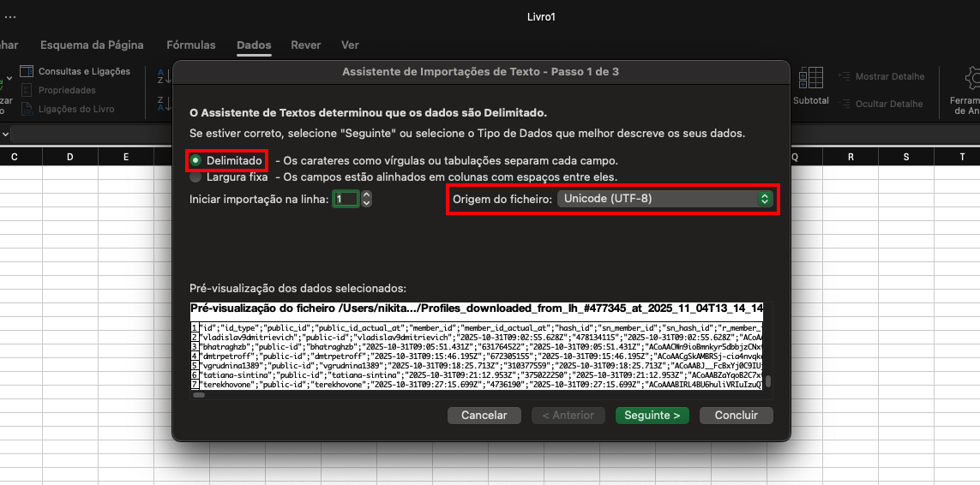Viewport: 980px width, 485px height.
Task: Open the Esquema da Página tab
Action: click(x=92, y=45)
